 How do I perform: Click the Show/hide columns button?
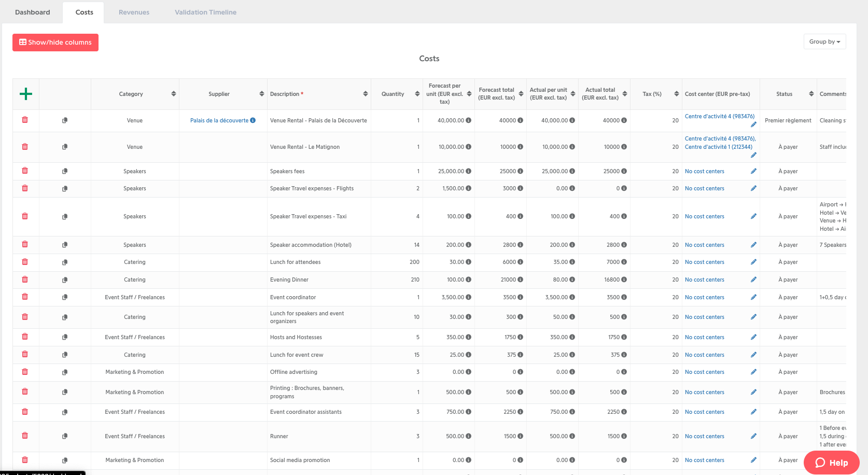55,43
